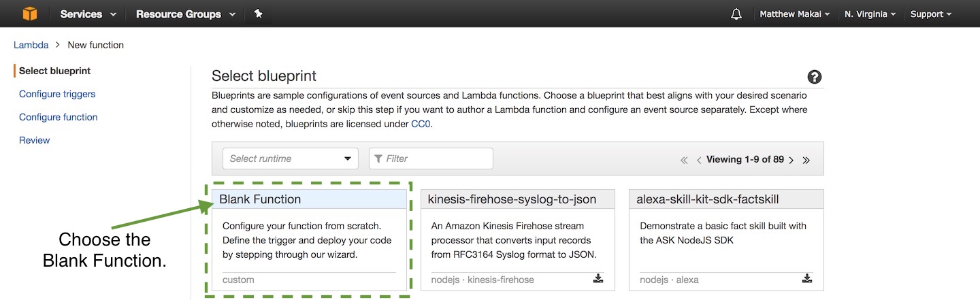The width and height of the screenshot is (980, 300).
Task: Open the N. Virginia region selector
Action: [870, 14]
